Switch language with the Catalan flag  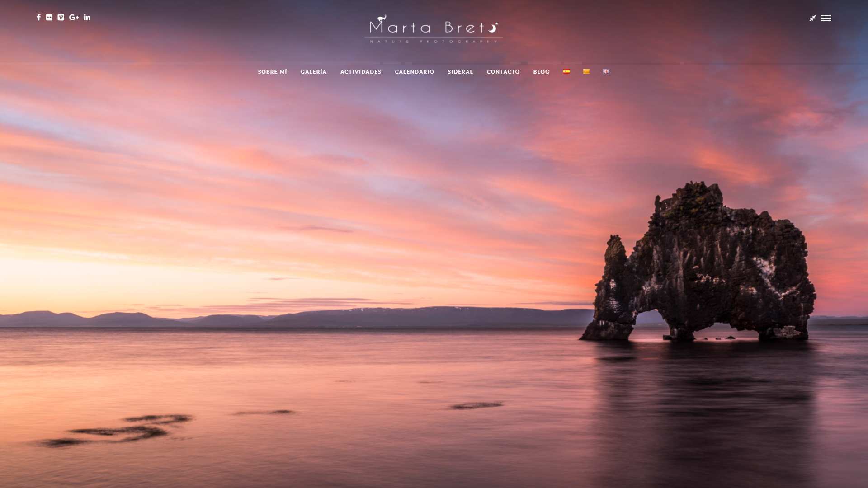coord(586,71)
